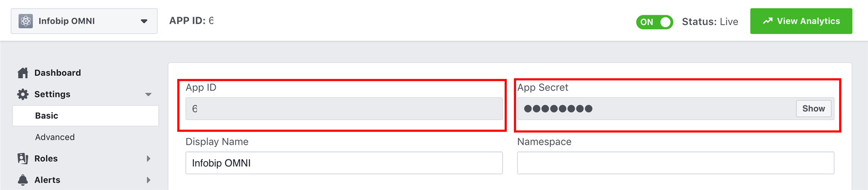Screen dimensions: 868x190
Task: Click the Namespace input field
Action: tap(675, 163)
